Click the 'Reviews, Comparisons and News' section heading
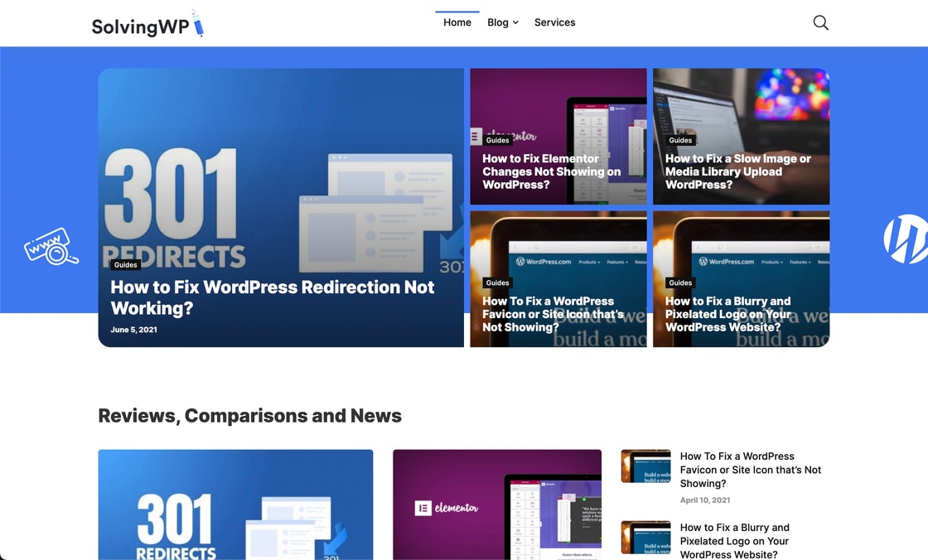This screenshot has width=928, height=560. point(249,416)
